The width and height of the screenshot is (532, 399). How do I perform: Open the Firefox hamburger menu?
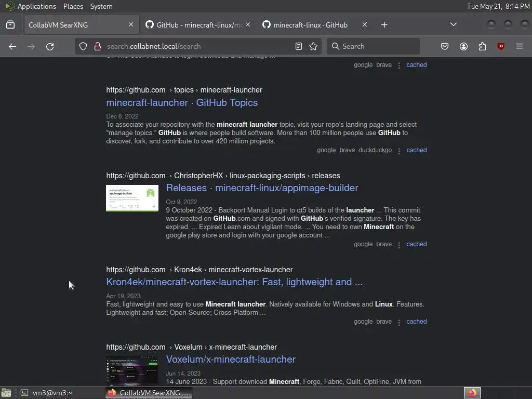[x=520, y=46]
